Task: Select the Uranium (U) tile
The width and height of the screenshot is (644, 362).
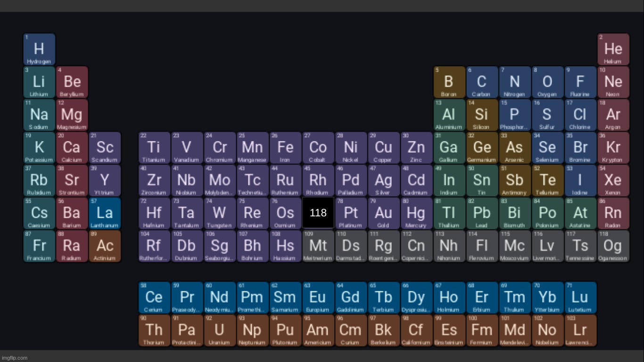Action: pos(220,330)
